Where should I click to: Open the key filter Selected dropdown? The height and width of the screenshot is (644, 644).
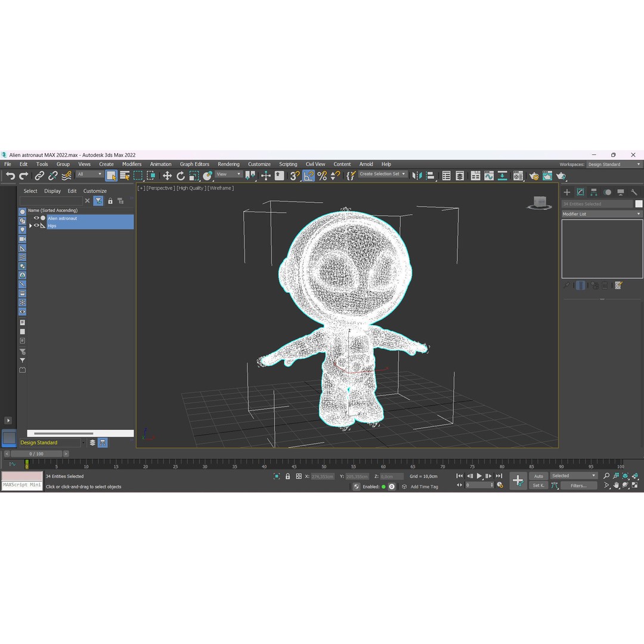coord(574,476)
